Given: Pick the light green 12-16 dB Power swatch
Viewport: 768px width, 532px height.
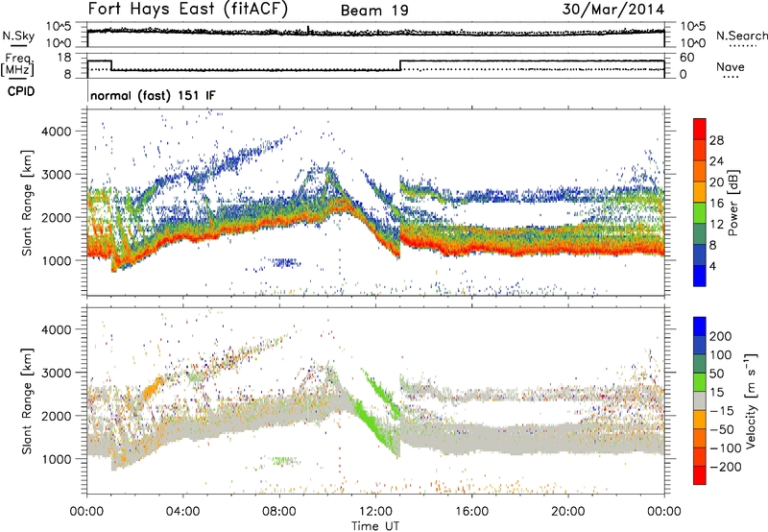Looking at the screenshot, I should tap(700, 213).
